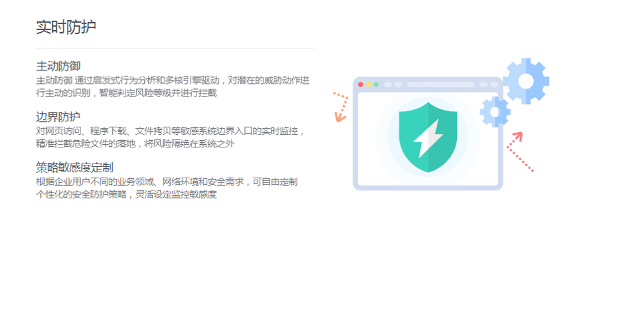Click the illustrated browser address bar
The height and width of the screenshot is (309, 644).
pyautogui.click(x=441, y=84)
